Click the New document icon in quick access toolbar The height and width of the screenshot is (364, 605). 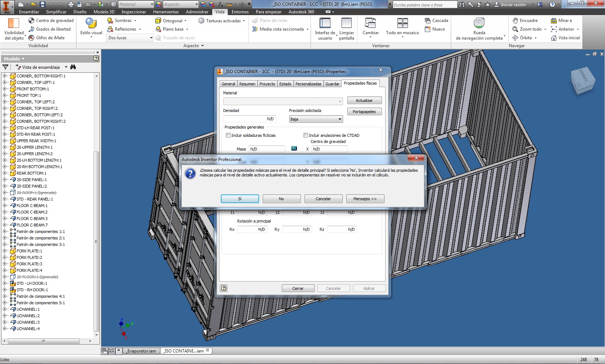21,4
